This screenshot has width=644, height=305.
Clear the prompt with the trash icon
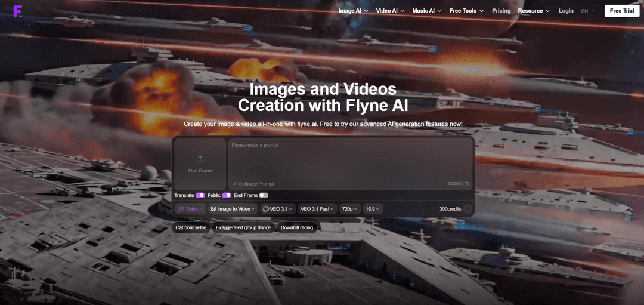(466, 184)
